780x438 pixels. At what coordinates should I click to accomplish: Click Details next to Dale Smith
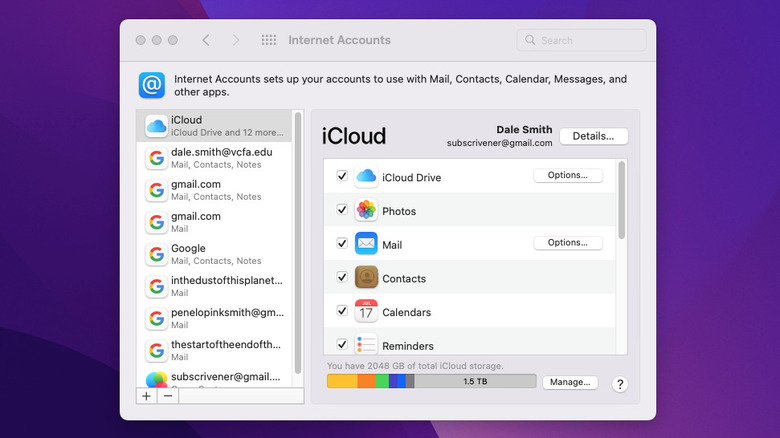point(593,136)
